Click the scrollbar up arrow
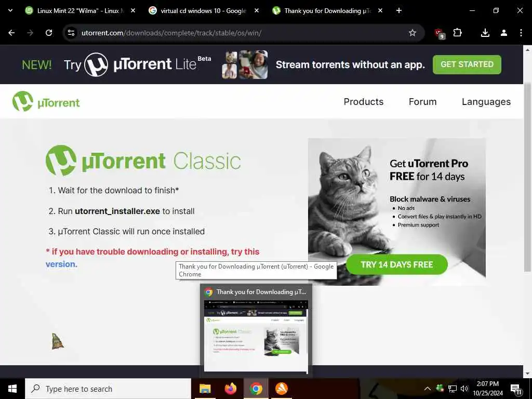Viewport: 532px width, 399px height. 527,49
